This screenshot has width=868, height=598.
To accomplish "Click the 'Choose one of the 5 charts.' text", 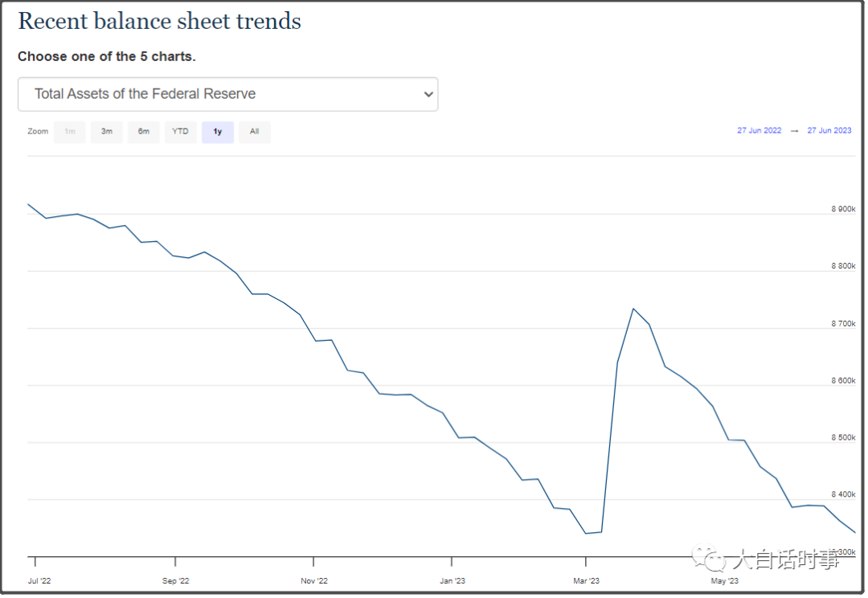I will (107, 56).
